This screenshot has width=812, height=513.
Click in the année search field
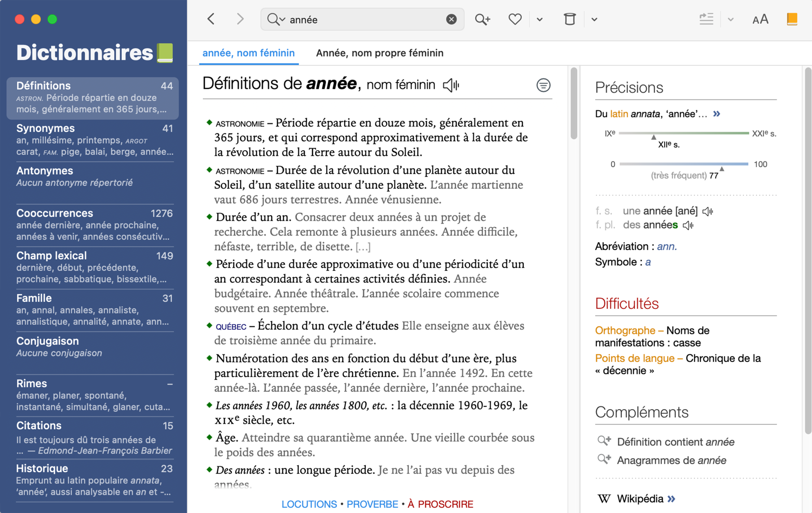363,20
